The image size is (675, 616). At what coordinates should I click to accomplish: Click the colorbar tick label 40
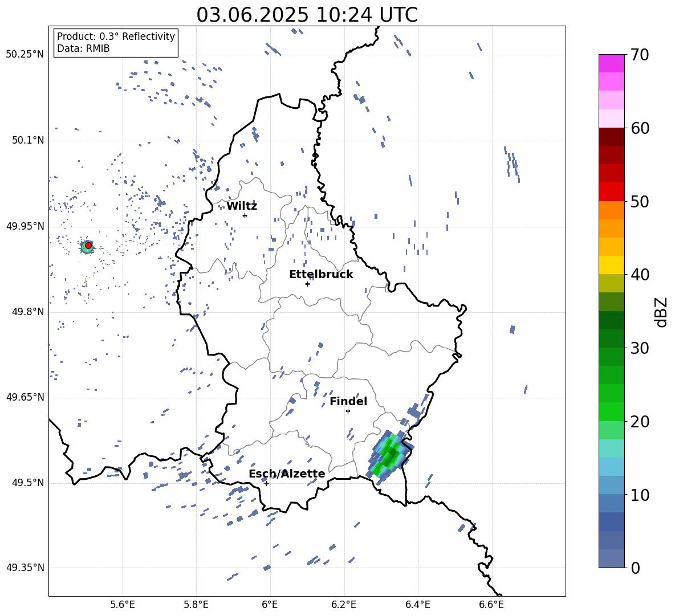click(639, 275)
